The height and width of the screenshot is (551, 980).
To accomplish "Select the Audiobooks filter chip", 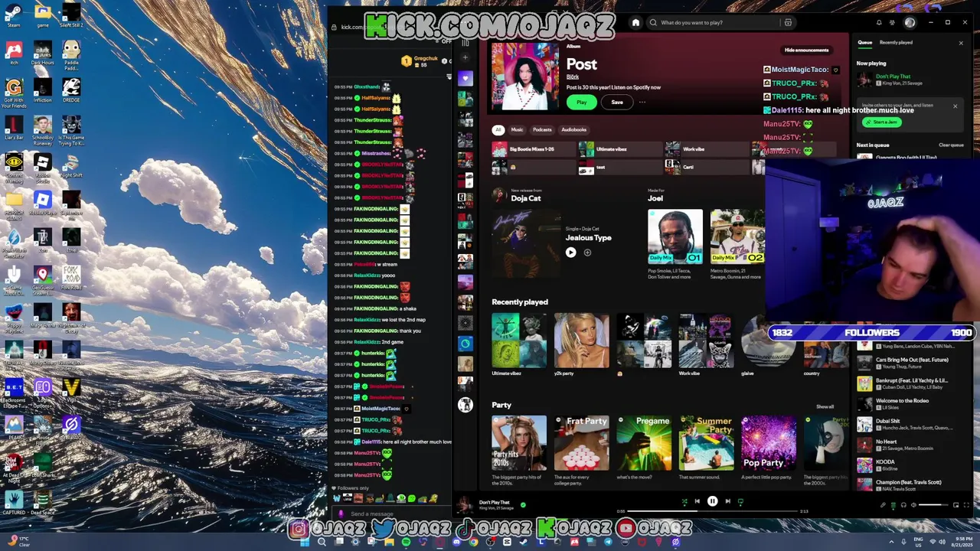I will [x=573, y=129].
